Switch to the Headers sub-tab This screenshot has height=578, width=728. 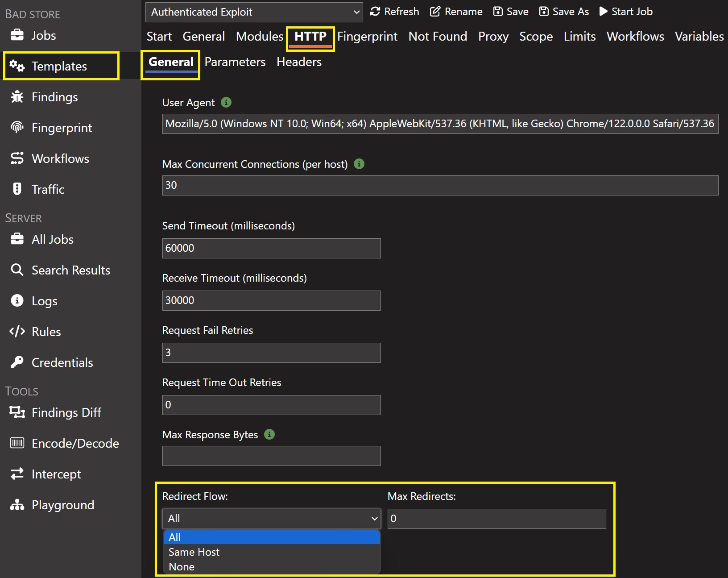pos(299,62)
